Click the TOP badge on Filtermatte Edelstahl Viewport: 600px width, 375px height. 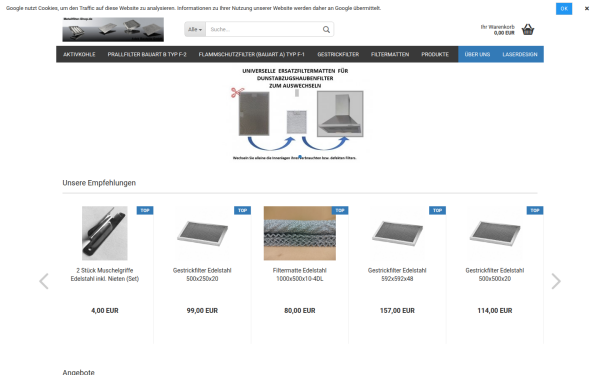click(x=340, y=210)
